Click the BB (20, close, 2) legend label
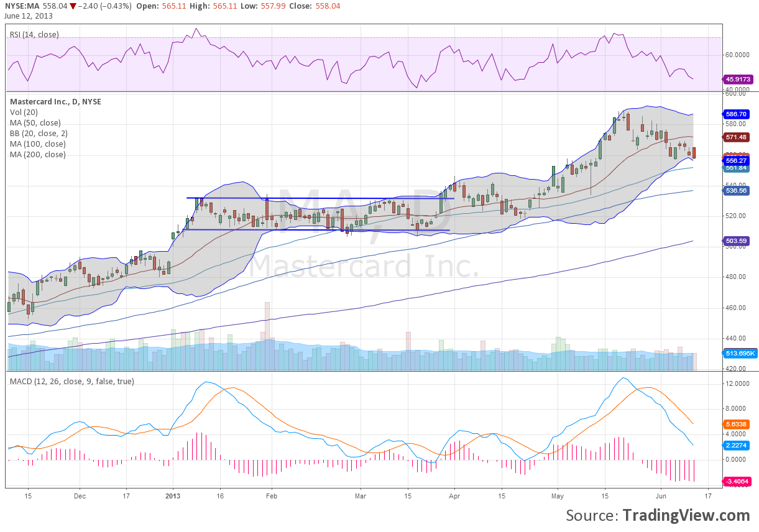The image size is (759, 532). (37, 133)
